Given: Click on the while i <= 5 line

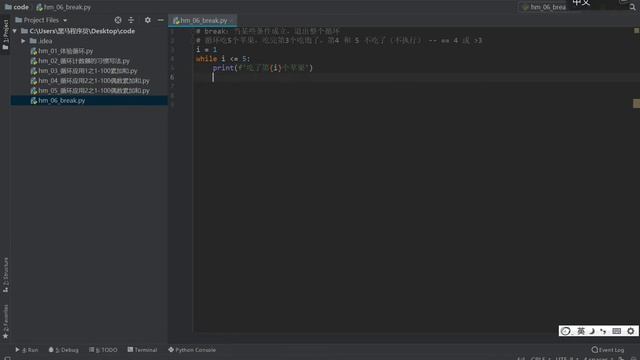Looking at the screenshot, I should click(x=223, y=59).
